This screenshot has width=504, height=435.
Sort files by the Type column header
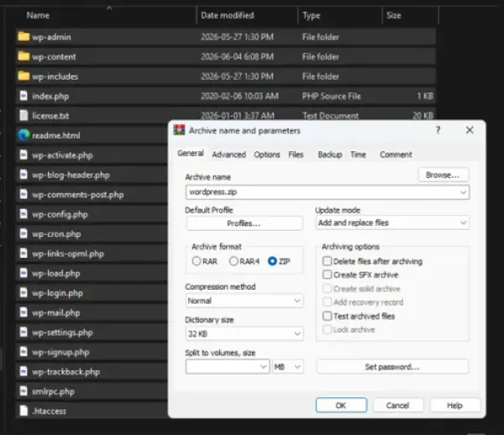(312, 15)
